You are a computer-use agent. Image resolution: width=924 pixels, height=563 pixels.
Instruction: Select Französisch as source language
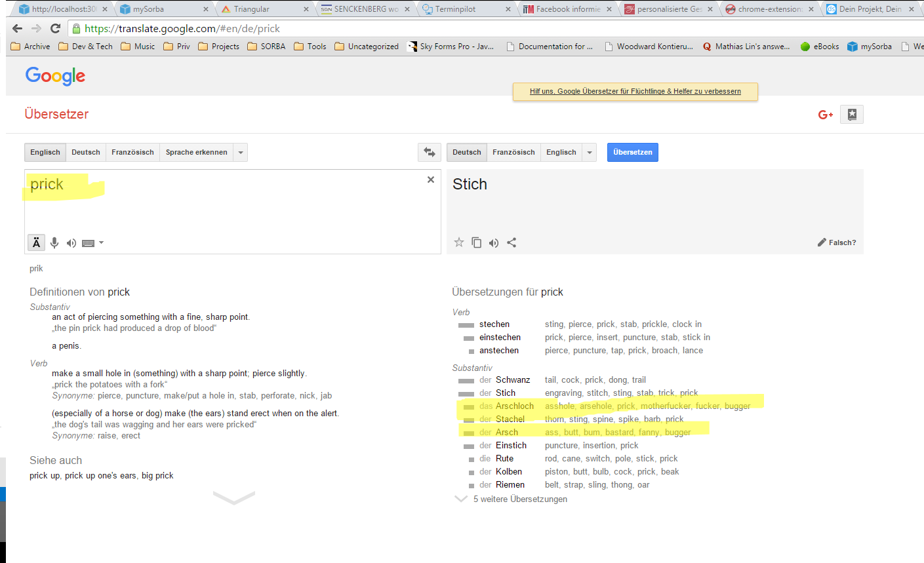click(132, 152)
